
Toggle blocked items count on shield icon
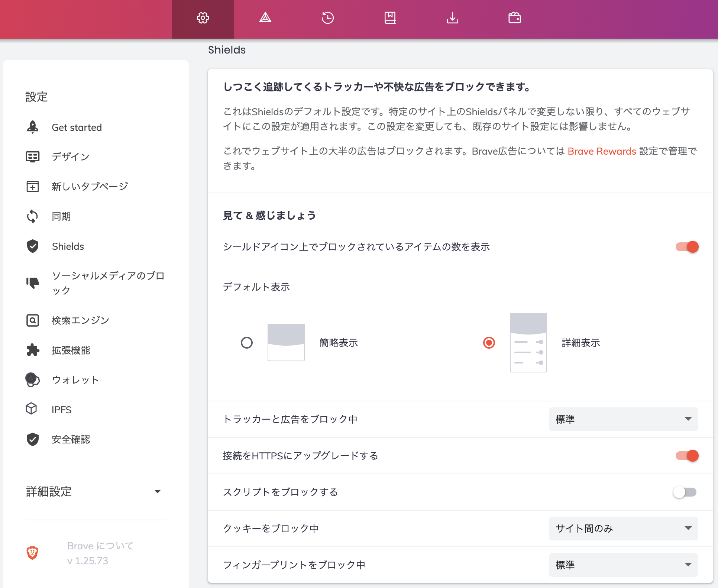tap(687, 247)
